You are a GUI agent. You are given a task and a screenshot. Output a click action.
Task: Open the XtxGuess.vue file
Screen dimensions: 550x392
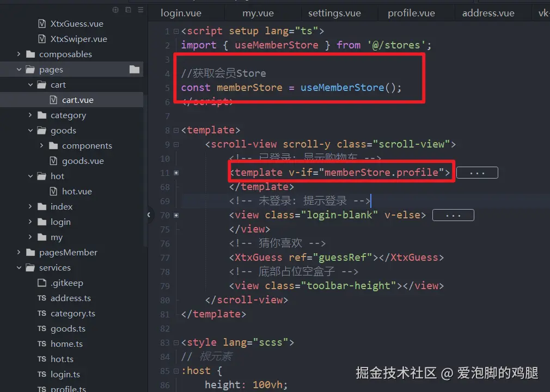pos(77,24)
